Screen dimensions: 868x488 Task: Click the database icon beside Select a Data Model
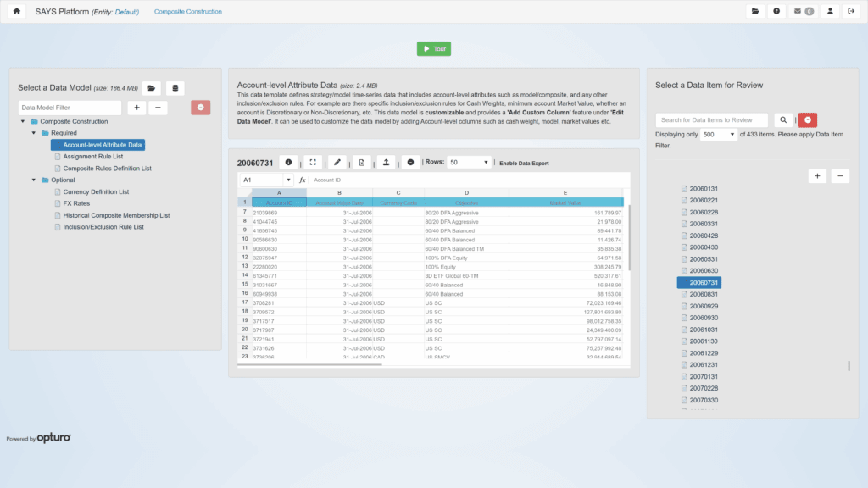point(175,88)
